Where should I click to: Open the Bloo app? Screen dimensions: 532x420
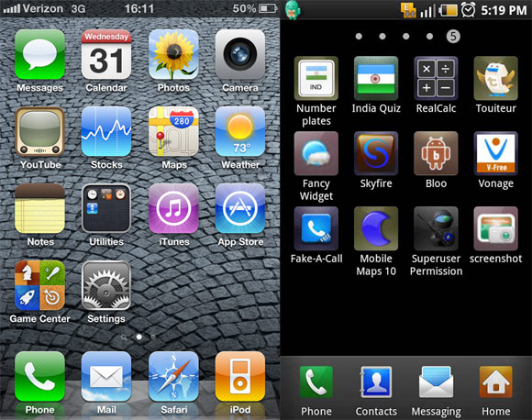click(436, 153)
